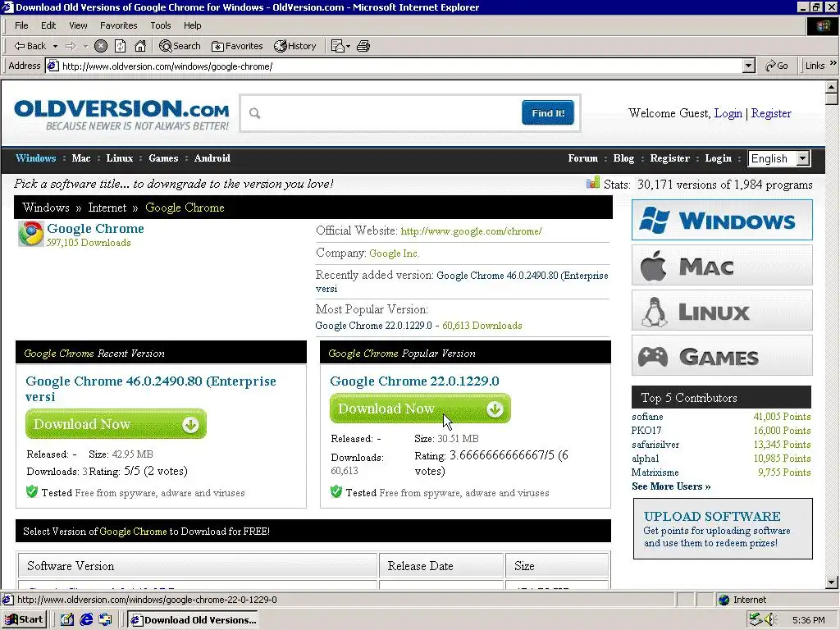Click the page icon in address bar
This screenshot has height=630, width=840.
pos(52,66)
